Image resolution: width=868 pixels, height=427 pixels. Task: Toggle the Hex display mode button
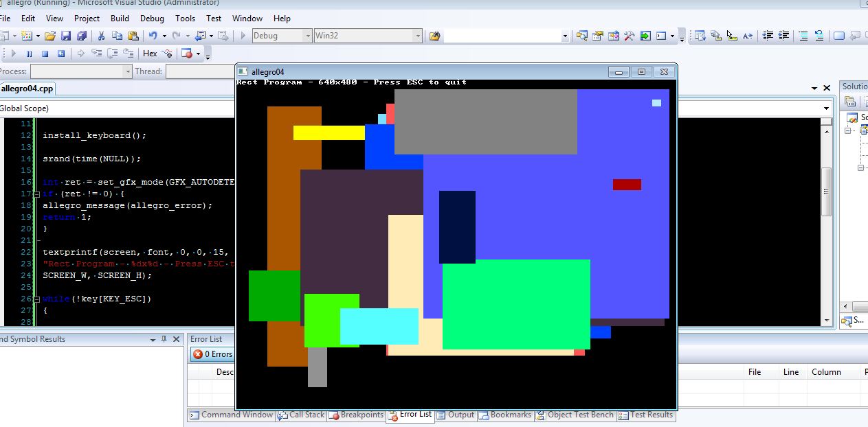click(x=150, y=53)
